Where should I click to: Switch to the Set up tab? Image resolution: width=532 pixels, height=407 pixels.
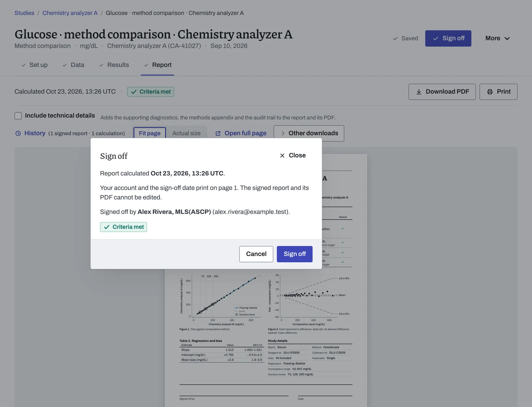point(34,65)
